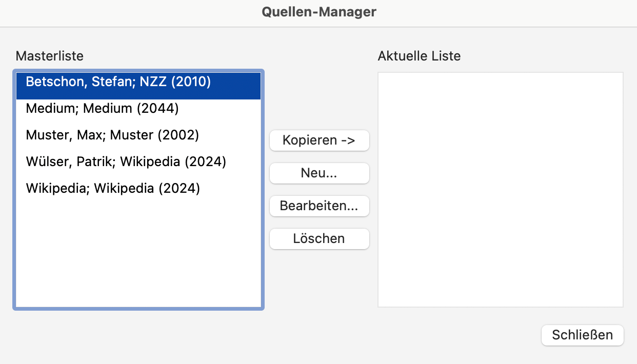Click the Quellen-Manager title bar

pyautogui.click(x=318, y=12)
